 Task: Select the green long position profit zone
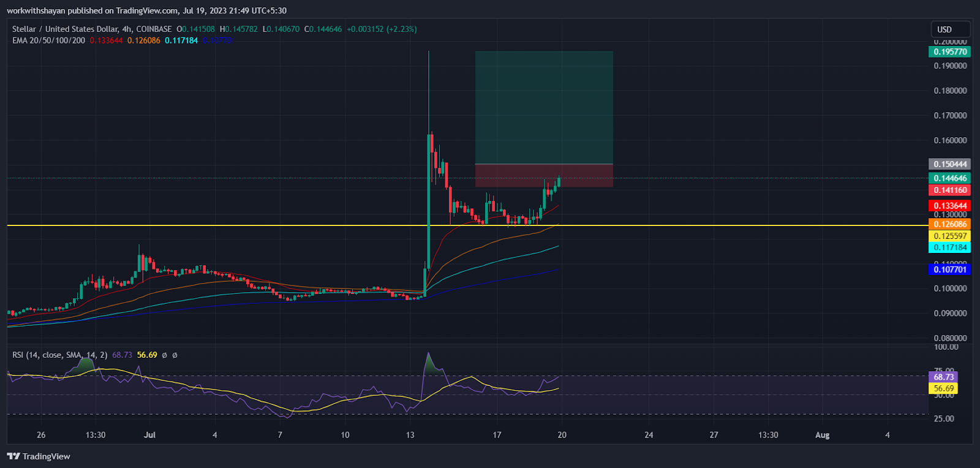(544, 108)
